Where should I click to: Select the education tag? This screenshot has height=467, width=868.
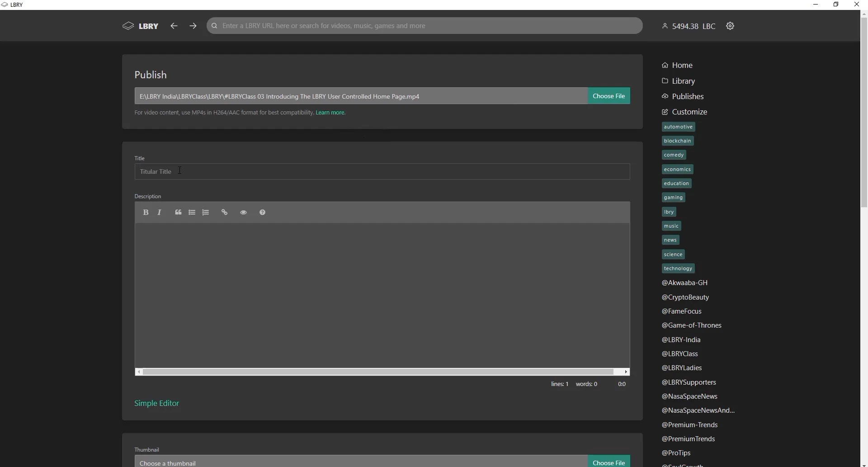pyautogui.click(x=676, y=183)
